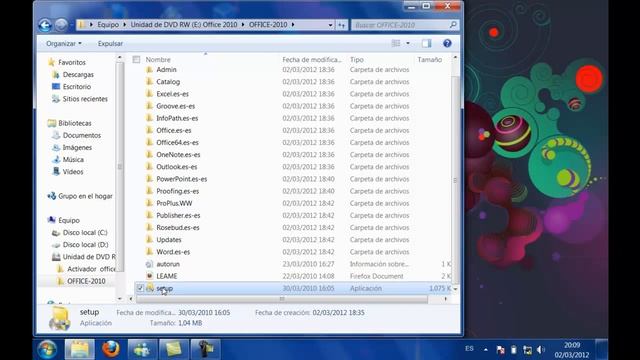Select Disco local (D:)
Screen dimensions: 640x360
click(80, 244)
